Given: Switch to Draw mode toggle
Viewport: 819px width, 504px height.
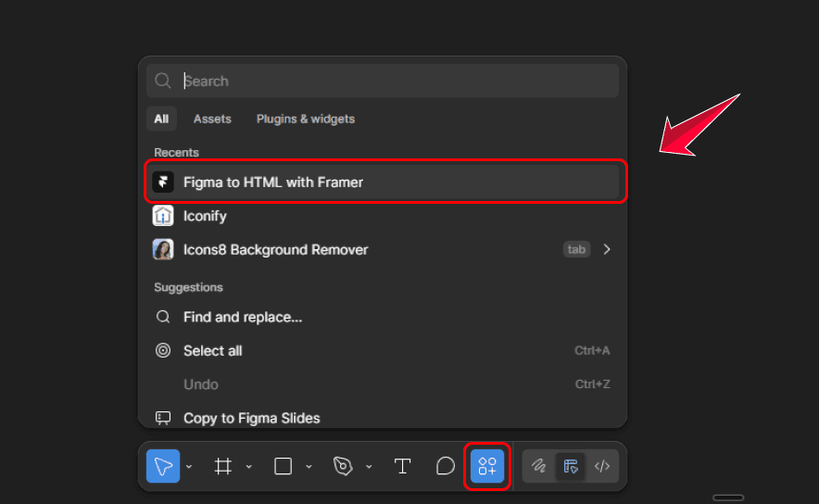Looking at the screenshot, I should point(538,466).
